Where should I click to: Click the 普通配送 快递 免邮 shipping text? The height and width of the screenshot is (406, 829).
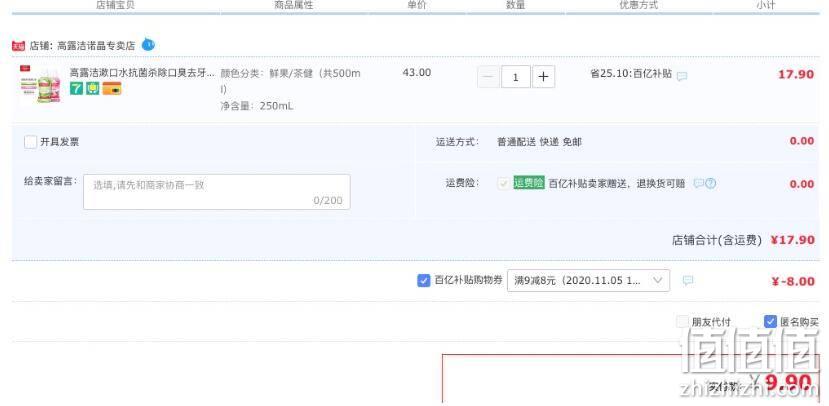coord(539,142)
